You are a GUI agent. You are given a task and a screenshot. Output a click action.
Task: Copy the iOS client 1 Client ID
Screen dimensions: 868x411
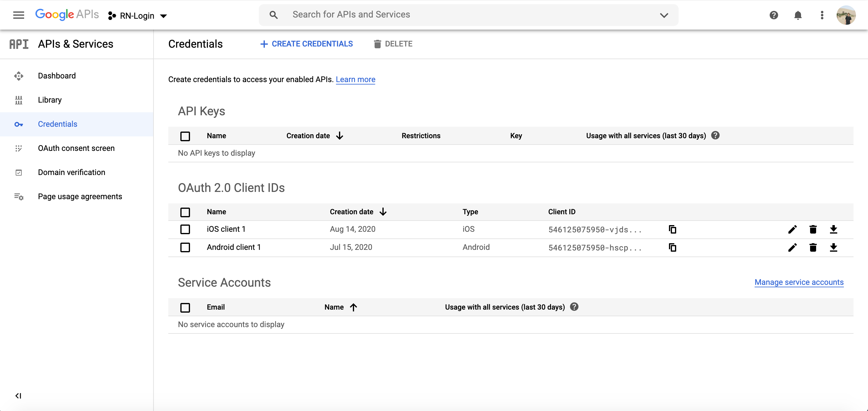(673, 229)
